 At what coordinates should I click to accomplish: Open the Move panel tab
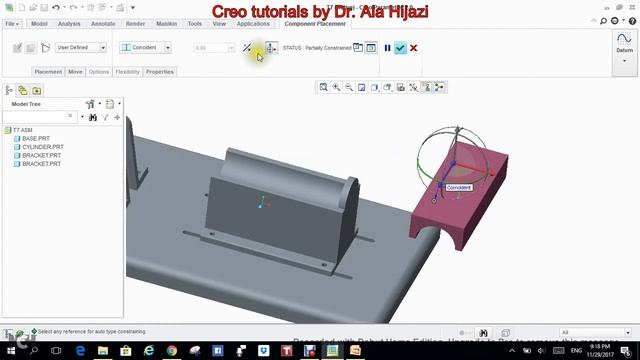pos(75,72)
